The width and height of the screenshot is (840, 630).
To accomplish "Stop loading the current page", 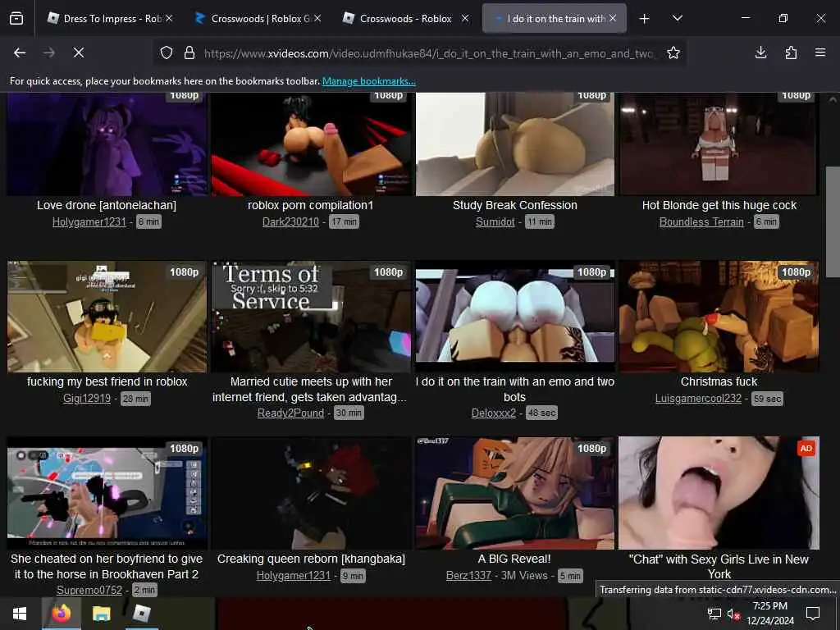I will click(x=79, y=52).
